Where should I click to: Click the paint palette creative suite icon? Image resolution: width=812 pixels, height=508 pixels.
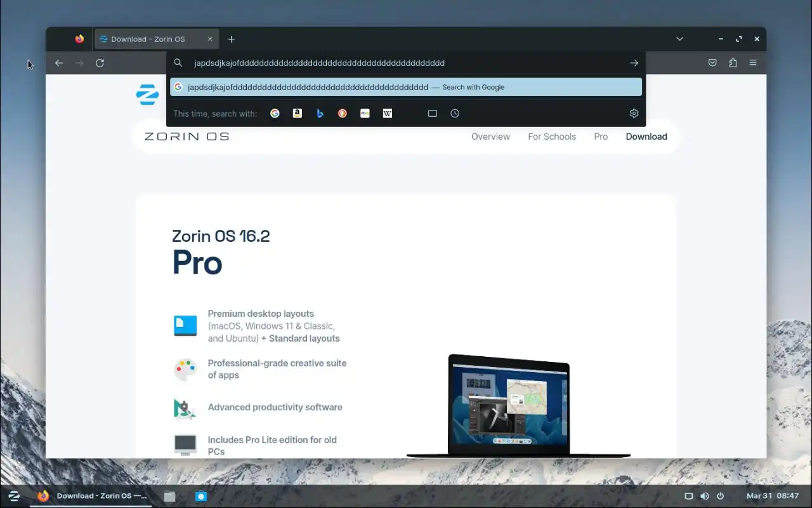pyautogui.click(x=185, y=370)
